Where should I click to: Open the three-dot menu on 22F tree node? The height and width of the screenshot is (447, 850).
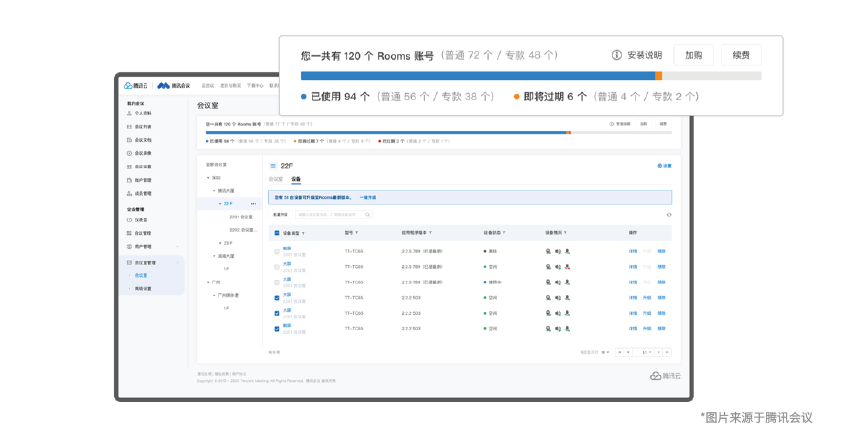[x=253, y=203]
